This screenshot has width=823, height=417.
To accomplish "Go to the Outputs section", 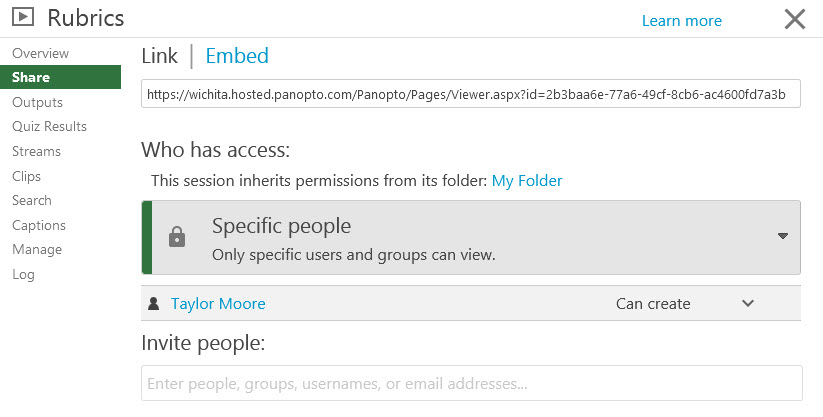I will click(37, 102).
